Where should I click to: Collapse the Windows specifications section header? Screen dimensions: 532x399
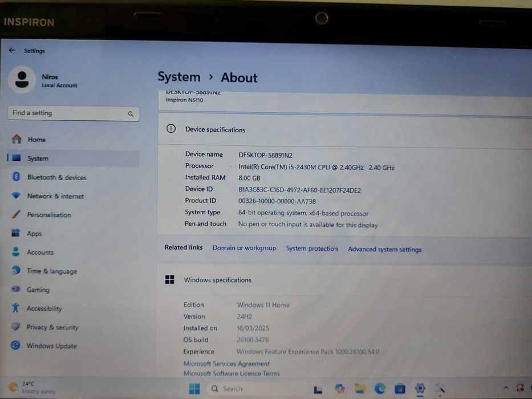point(344,280)
